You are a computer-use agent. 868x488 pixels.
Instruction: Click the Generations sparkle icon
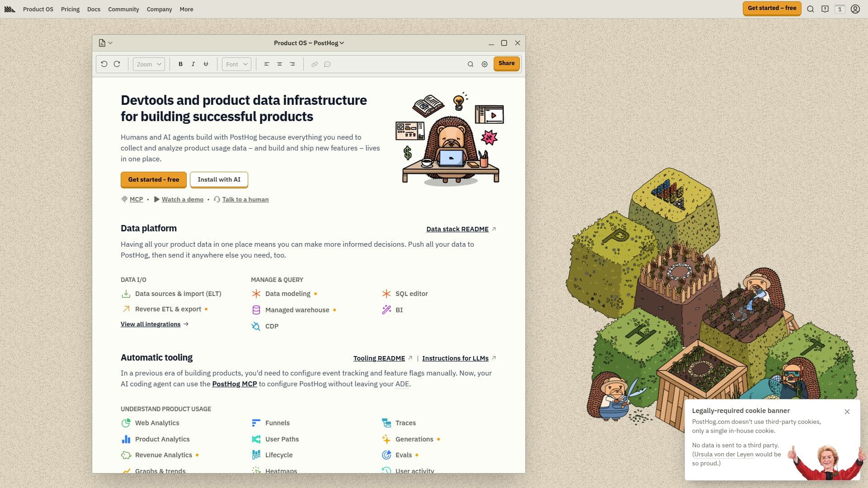click(x=386, y=439)
